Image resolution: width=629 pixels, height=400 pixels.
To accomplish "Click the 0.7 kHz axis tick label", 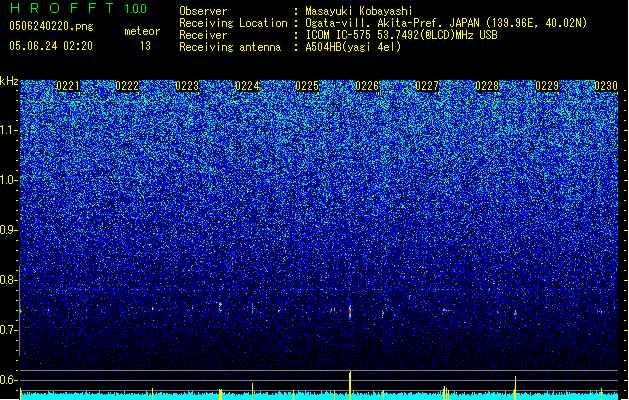I will tap(9, 330).
